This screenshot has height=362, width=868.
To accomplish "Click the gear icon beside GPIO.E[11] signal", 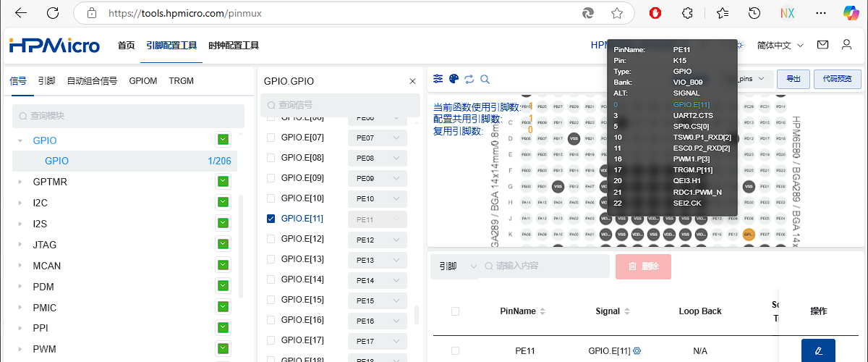I will (x=637, y=351).
